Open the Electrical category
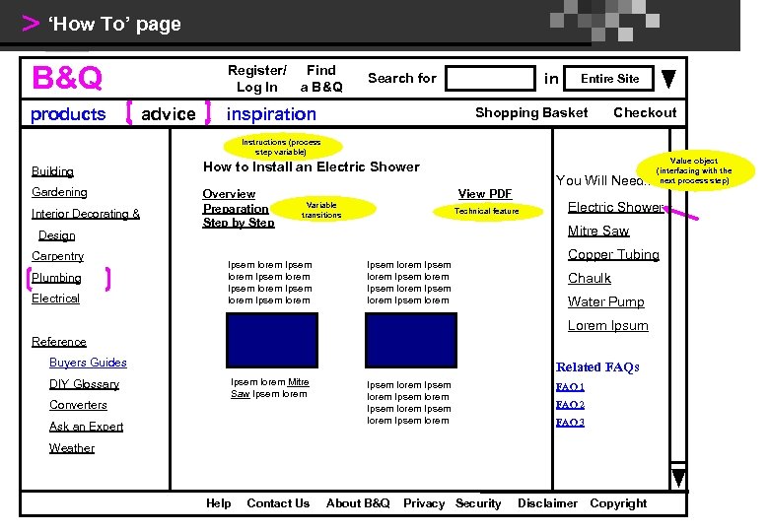The height and width of the screenshot is (532, 769). coord(55,299)
